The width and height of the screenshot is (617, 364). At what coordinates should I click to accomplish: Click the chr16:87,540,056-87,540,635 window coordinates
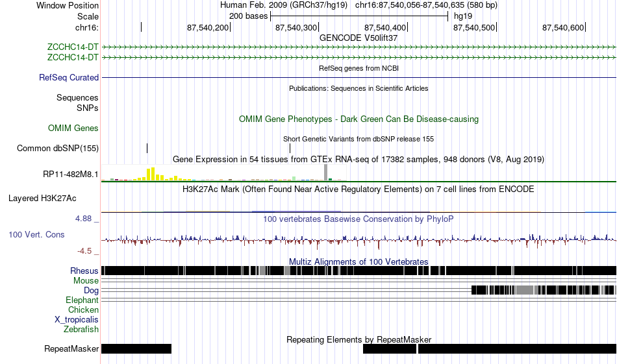coord(426,5)
